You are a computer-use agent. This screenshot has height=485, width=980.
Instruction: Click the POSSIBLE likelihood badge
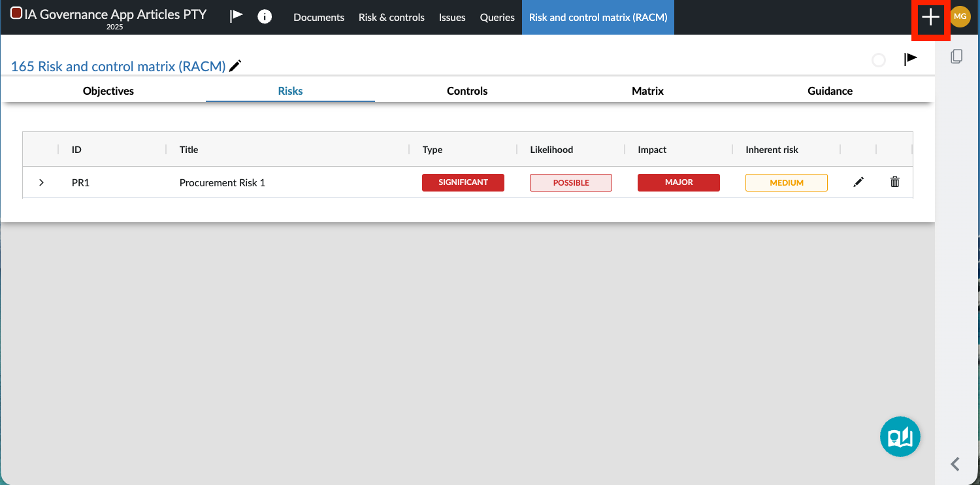(571, 182)
